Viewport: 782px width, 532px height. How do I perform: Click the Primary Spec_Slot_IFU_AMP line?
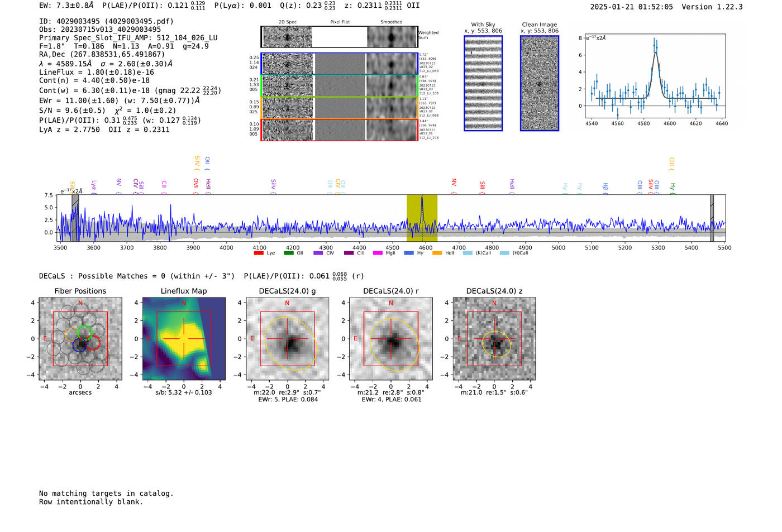pyautogui.click(x=128, y=38)
